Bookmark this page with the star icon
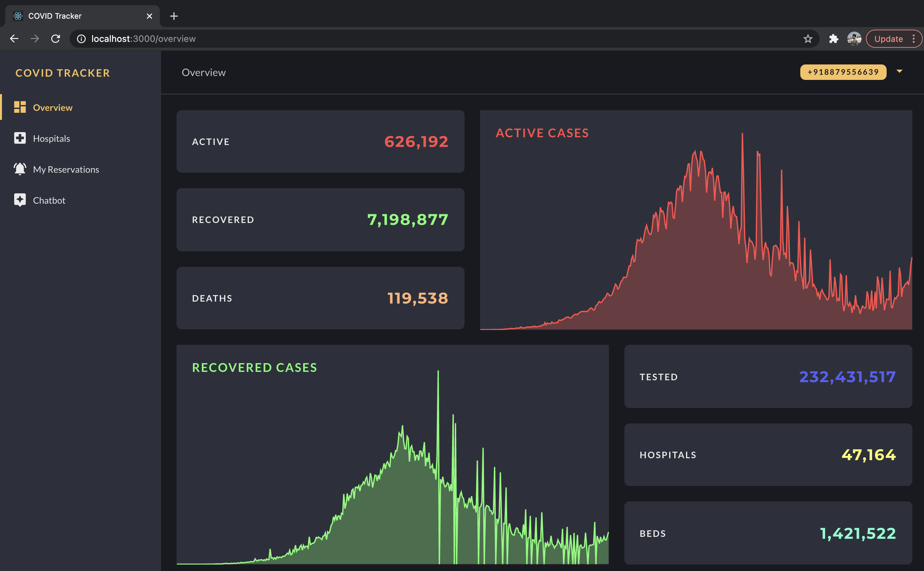This screenshot has width=924, height=571. pyautogui.click(x=807, y=39)
